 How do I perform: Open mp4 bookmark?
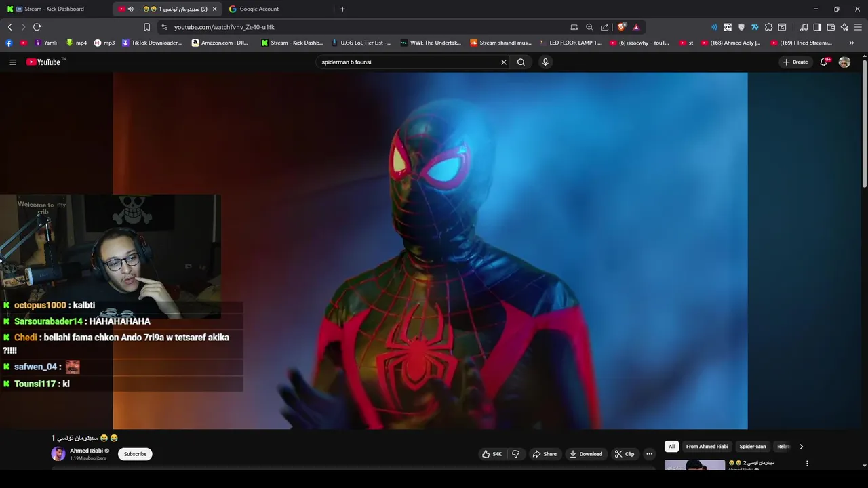77,43
